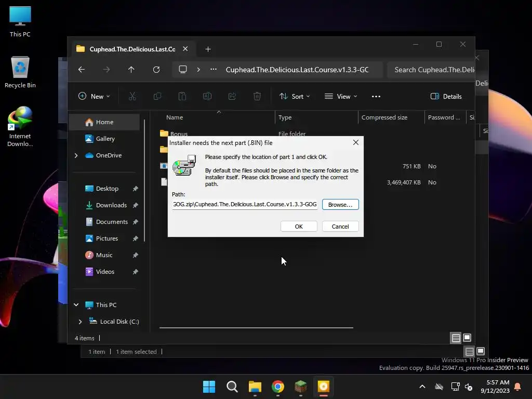Click the forward navigation arrow
Screen dimensions: 532x399
(107, 70)
